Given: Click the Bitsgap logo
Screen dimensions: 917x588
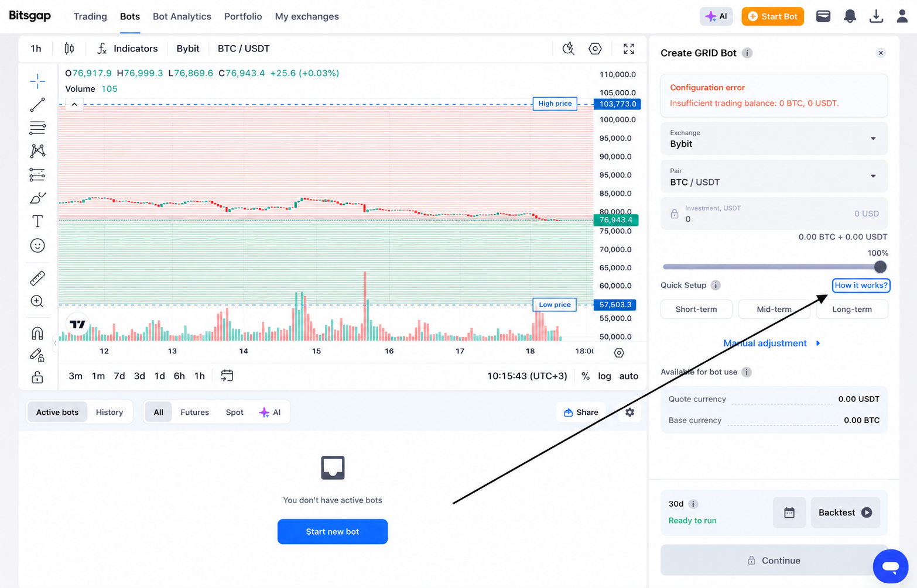Looking at the screenshot, I should point(30,16).
